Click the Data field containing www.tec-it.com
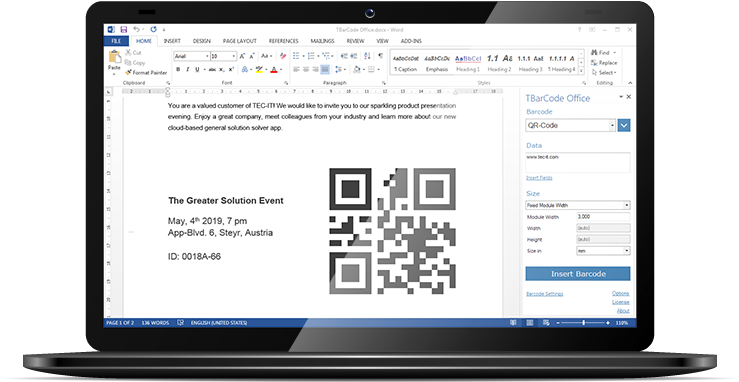Screen dimensions: 739x382 tap(578, 163)
